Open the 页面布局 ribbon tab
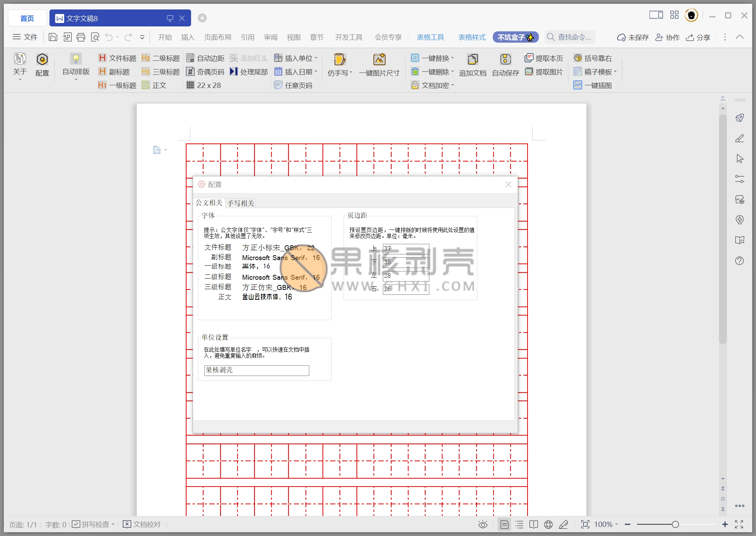Viewport: 756px width, 536px height. (x=218, y=37)
